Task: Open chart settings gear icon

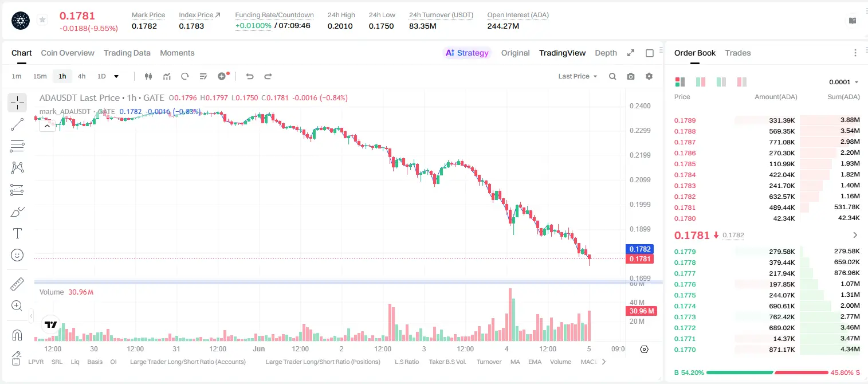Action: pos(649,76)
